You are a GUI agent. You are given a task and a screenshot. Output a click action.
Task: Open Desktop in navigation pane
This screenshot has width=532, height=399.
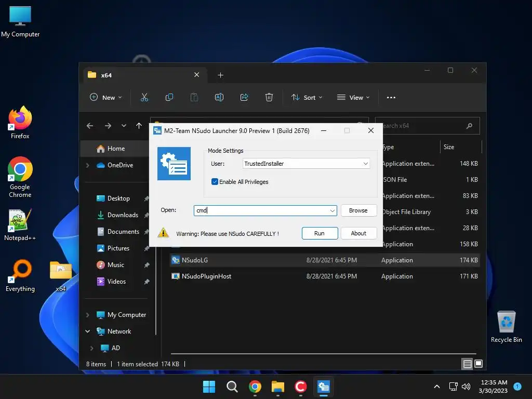(118, 198)
